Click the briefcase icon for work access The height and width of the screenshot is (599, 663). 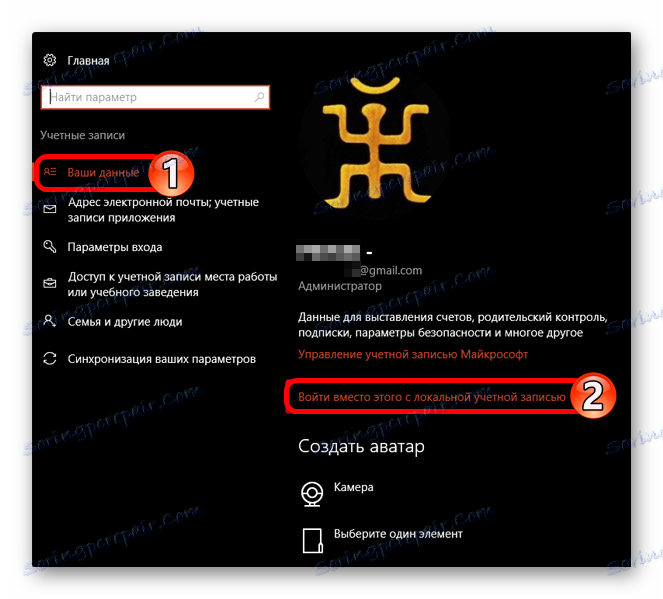tap(50, 283)
